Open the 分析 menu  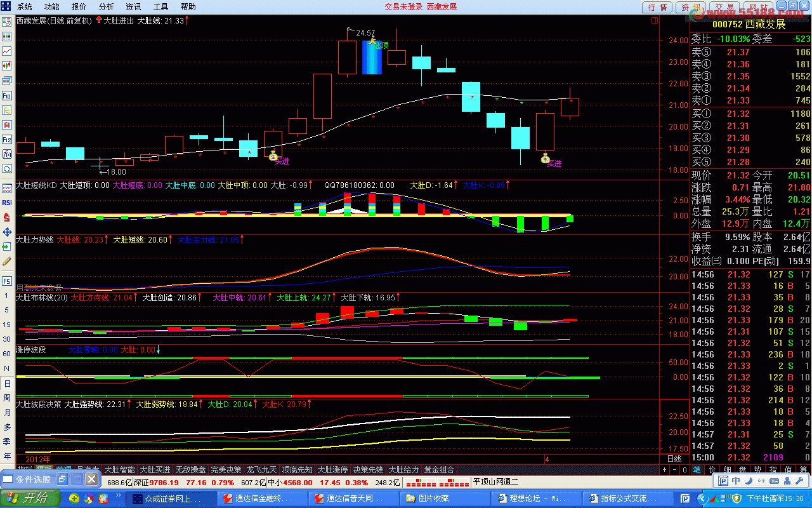[x=106, y=6]
